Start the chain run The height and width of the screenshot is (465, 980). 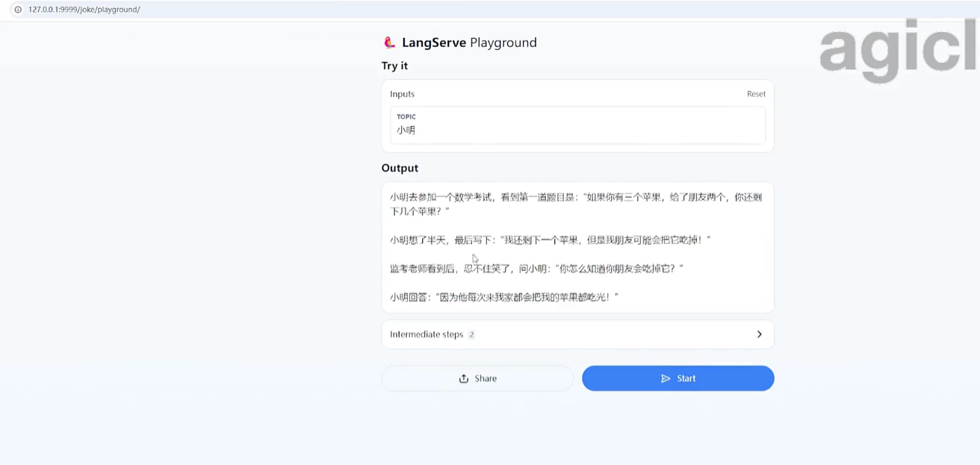click(677, 378)
